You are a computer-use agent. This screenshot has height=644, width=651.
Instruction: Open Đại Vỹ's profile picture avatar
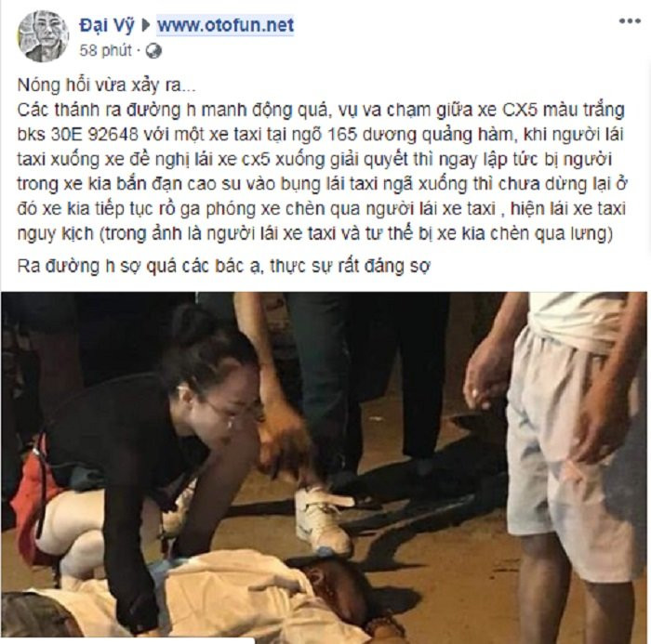coord(43,36)
